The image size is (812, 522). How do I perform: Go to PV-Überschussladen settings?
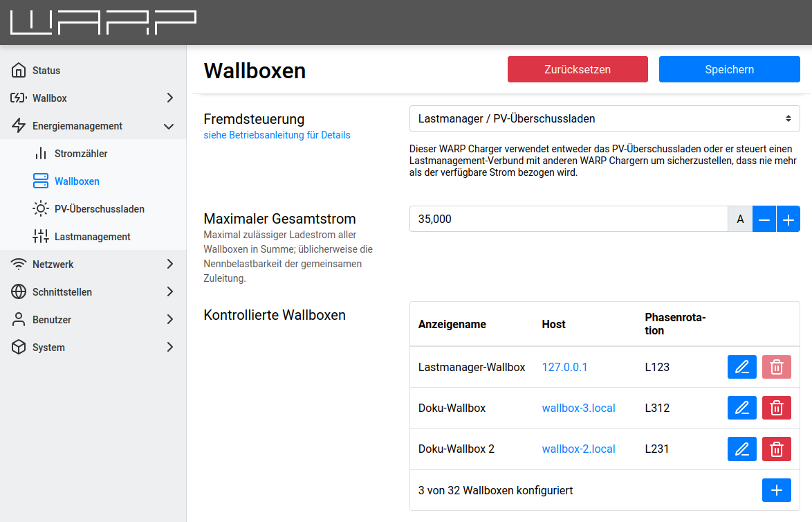tap(99, 209)
